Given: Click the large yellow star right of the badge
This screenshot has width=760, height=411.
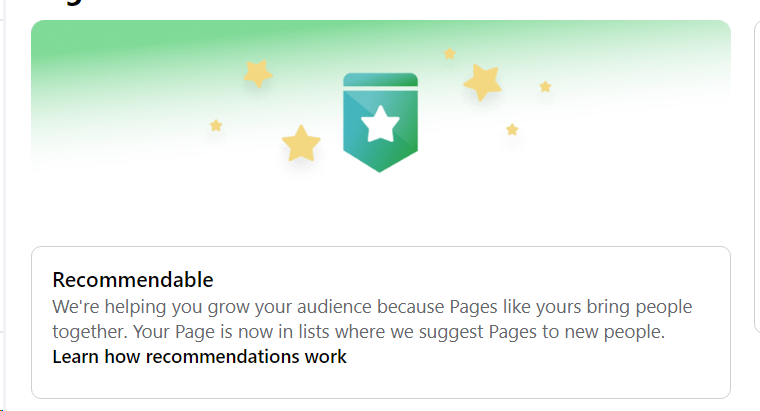Looking at the screenshot, I should point(483,83).
